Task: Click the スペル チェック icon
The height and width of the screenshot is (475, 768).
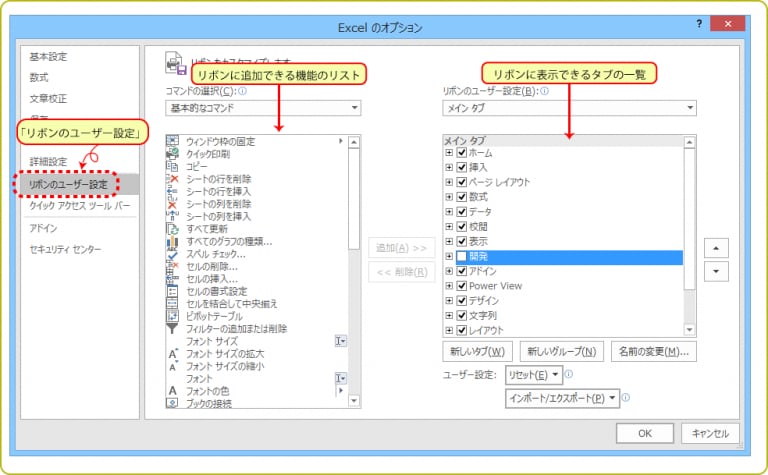Action: point(172,254)
